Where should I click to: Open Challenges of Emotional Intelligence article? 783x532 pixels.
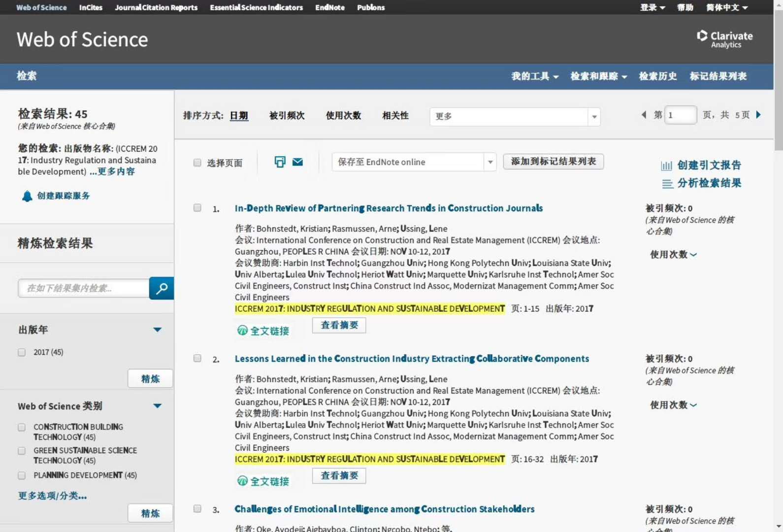pos(385,509)
